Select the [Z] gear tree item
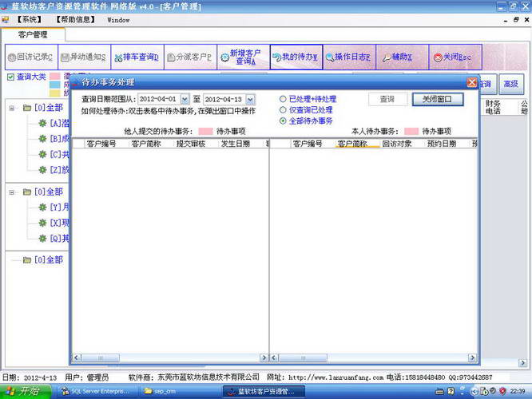Image resolution: width=532 pixels, height=399 pixels. coord(54,169)
